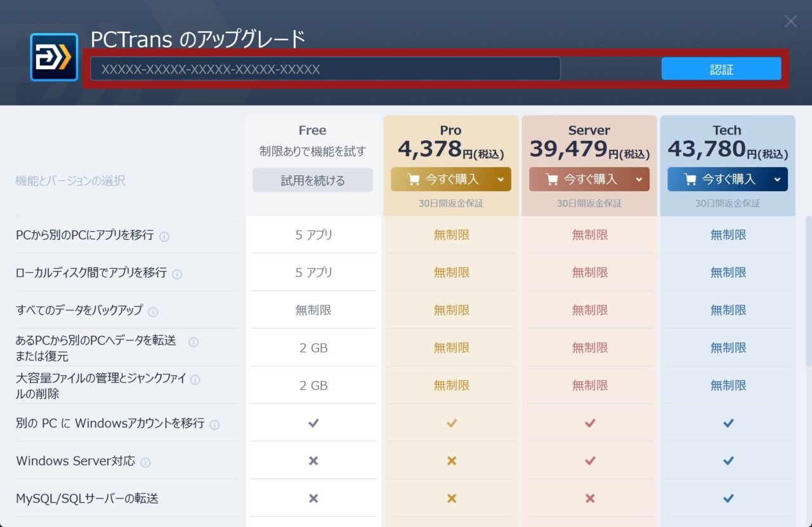Show info for すべてのデータをバックアップ

tap(153, 312)
